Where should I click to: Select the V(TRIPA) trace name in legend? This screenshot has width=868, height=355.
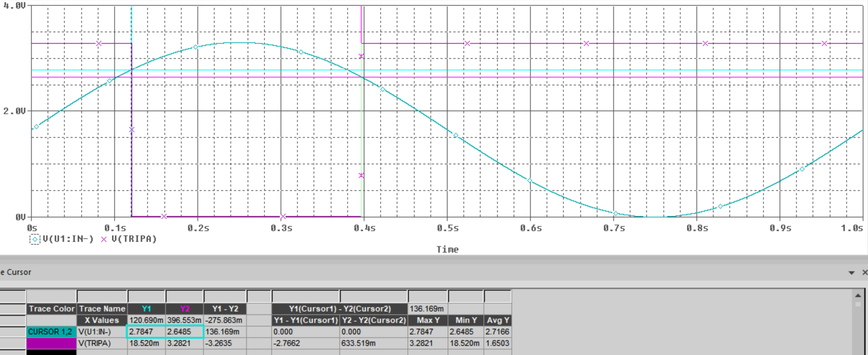click(134, 239)
